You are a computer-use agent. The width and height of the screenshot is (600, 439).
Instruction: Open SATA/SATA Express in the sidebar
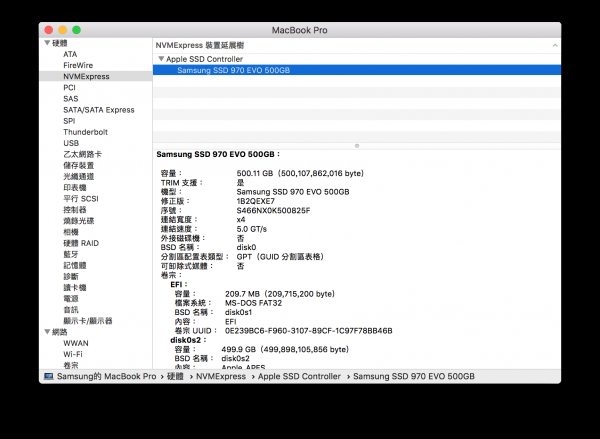pos(99,110)
